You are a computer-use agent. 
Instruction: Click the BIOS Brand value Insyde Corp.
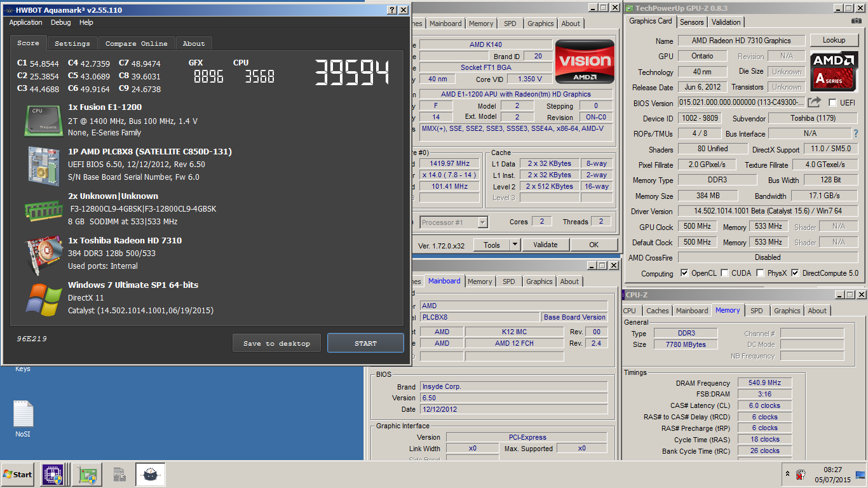[513, 386]
